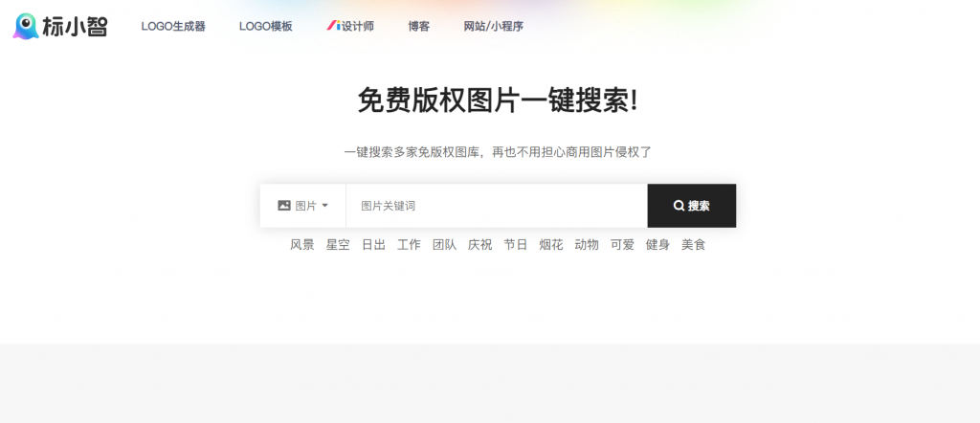Screen dimensions: 980x423
Task: Open the LOGO模板 page
Action: (266, 26)
